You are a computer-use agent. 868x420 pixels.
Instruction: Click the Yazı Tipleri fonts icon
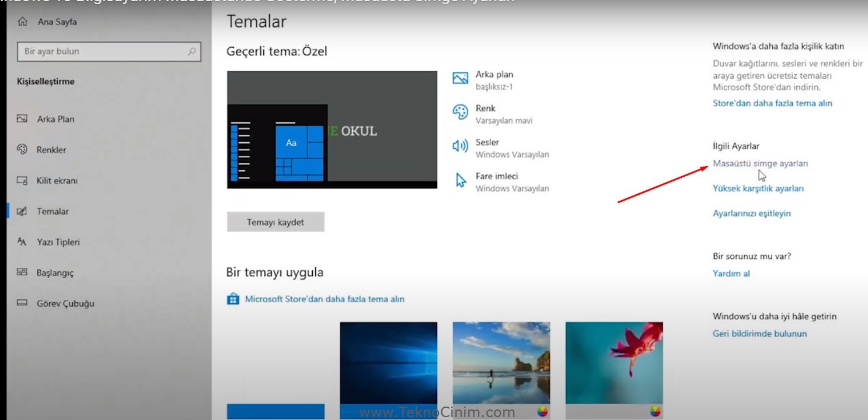tap(22, 242)
